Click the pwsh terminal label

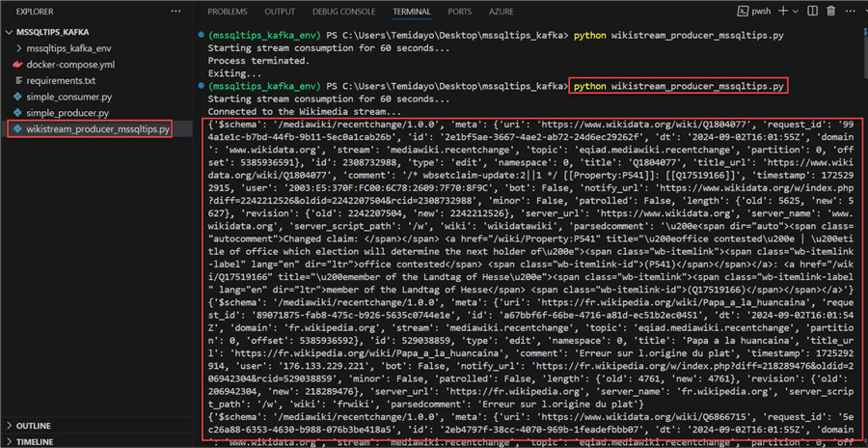(x=761, y=11)
